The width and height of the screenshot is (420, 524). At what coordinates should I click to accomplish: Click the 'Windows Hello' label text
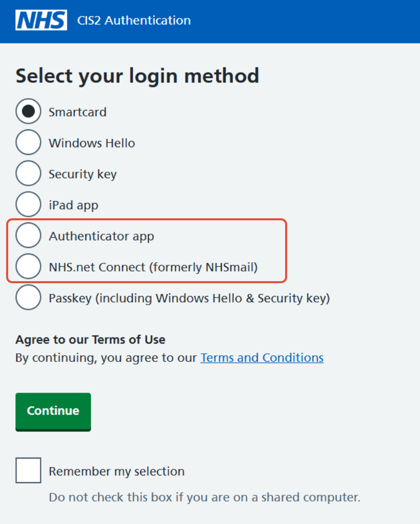[x=92, y=143]
